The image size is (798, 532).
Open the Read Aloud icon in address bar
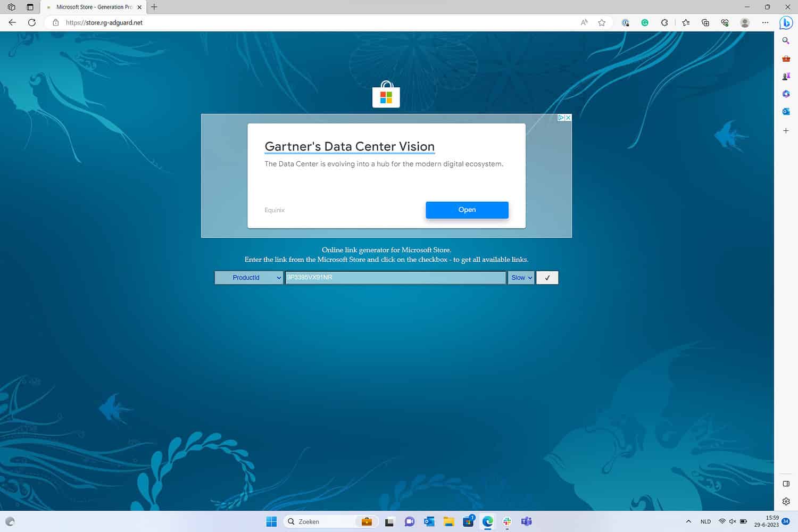point(584,22)
